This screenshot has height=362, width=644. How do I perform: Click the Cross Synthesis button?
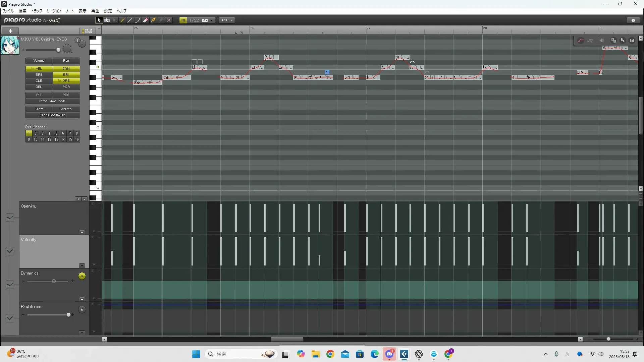pyautogui.click(x=53, y=115)
